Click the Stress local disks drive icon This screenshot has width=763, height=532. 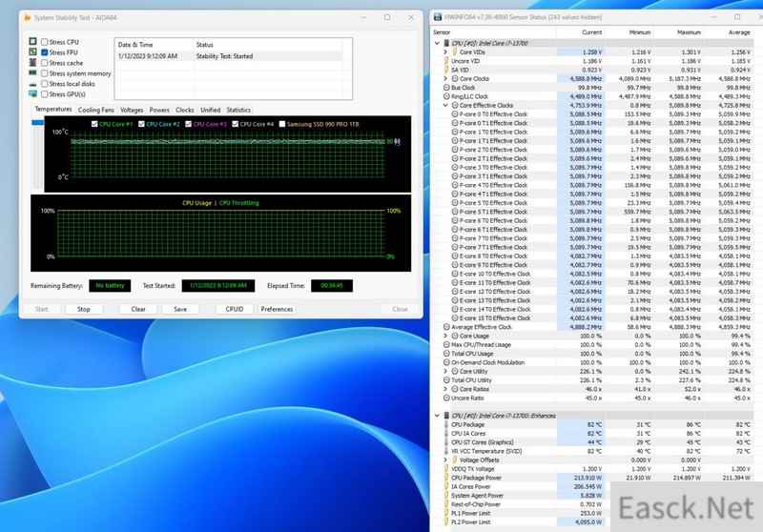[x=32, y=84]
